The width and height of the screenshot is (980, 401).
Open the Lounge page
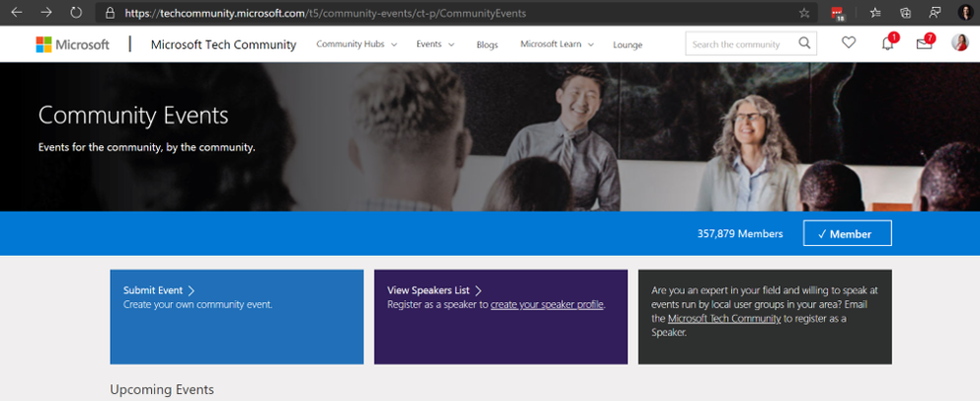point(628,45)
